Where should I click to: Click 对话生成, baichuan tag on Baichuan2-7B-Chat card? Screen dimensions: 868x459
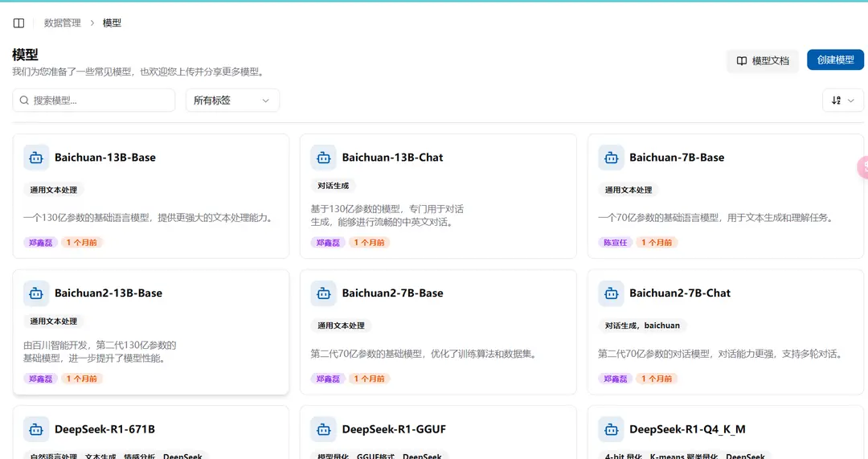[642, 326]
